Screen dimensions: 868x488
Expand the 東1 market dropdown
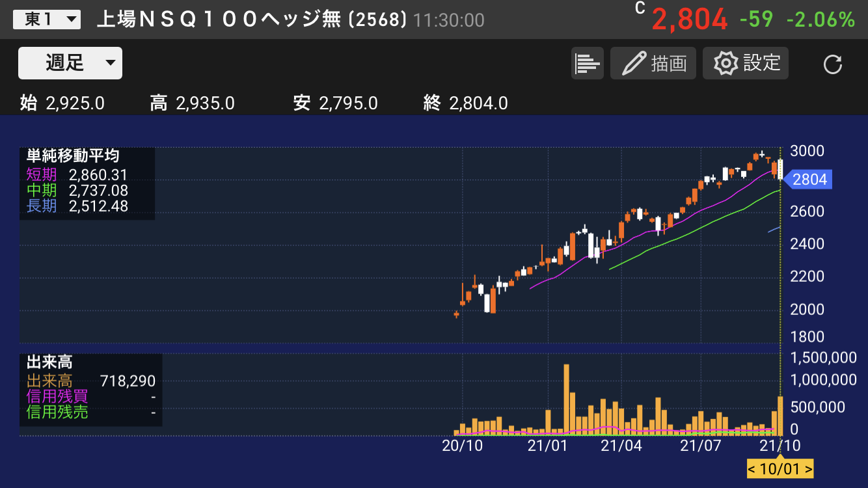(x=47, y=20)
